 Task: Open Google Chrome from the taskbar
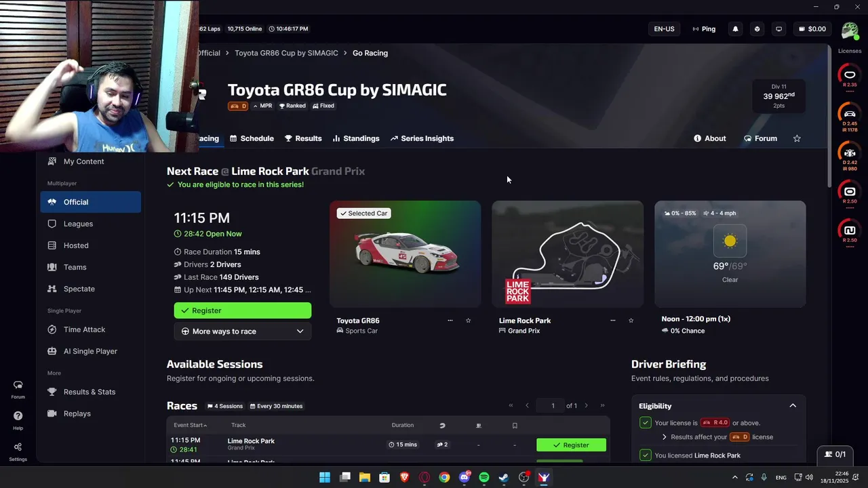click(x=444, y=477)
